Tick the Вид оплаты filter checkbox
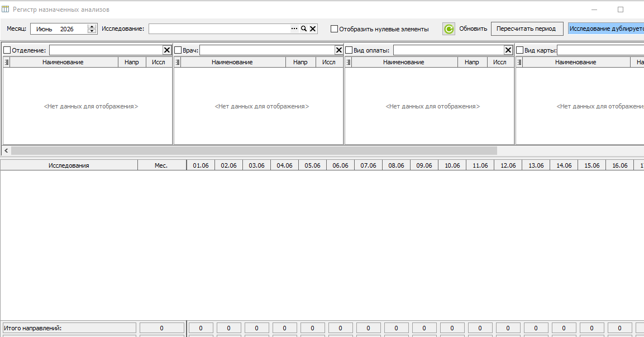 [x=349, y=50]
